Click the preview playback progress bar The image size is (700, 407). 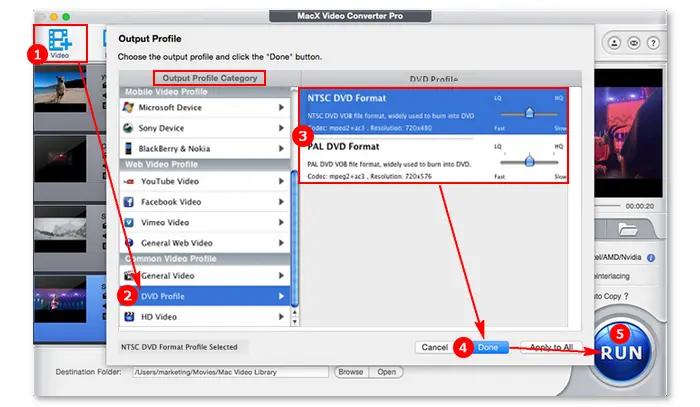pos(607,206)
